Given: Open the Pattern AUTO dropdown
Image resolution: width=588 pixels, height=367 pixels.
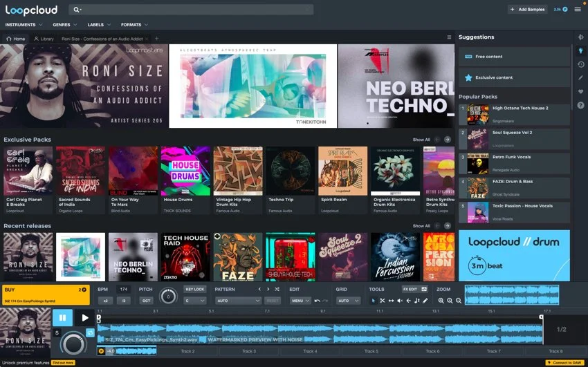Looking at the screenshot, I should (238, 301).
